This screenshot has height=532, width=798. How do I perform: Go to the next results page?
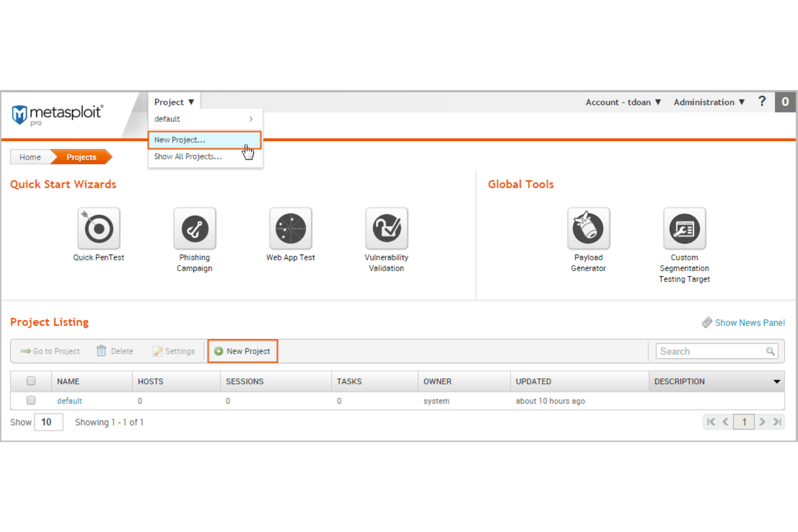[x=762, y=422]
